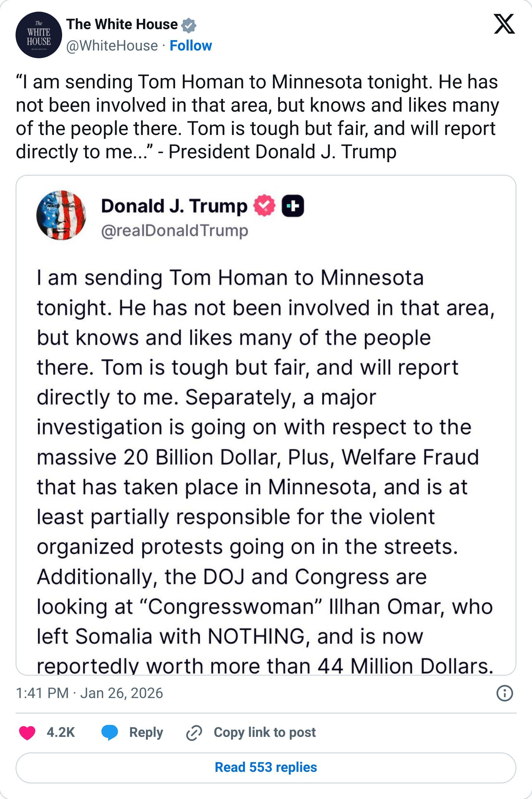Open the tweet info icon

(x=504, y=693)
